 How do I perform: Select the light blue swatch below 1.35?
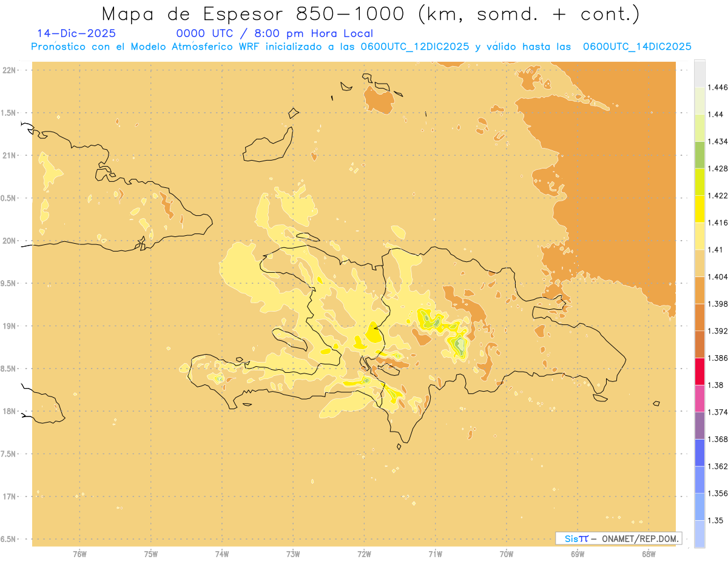(x=699, y=534)
